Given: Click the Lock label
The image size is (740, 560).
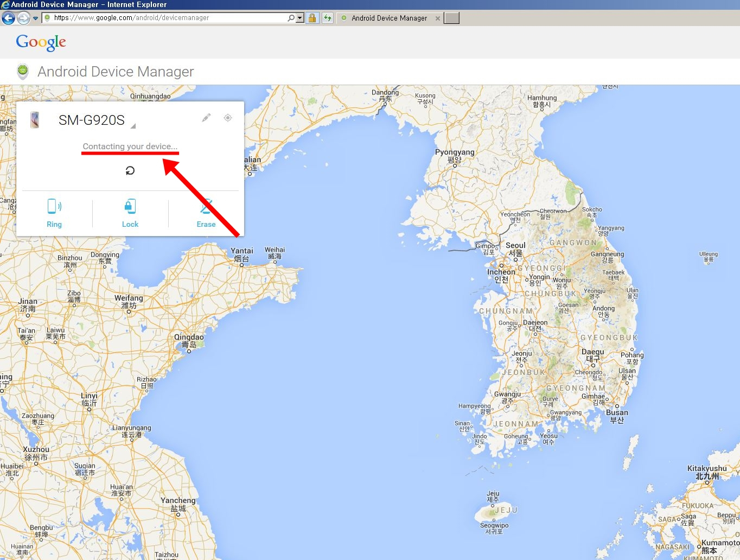Looking at the screenshot, I should [130, 224].
